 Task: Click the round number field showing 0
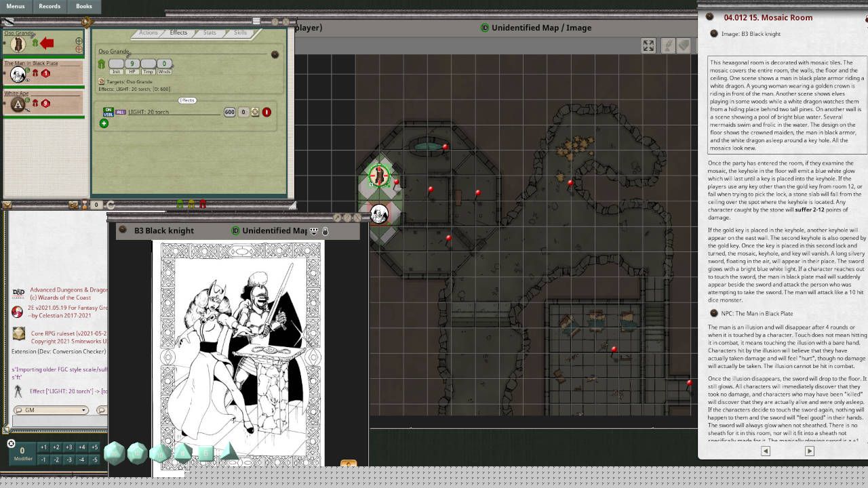click(x=96, y=205)
